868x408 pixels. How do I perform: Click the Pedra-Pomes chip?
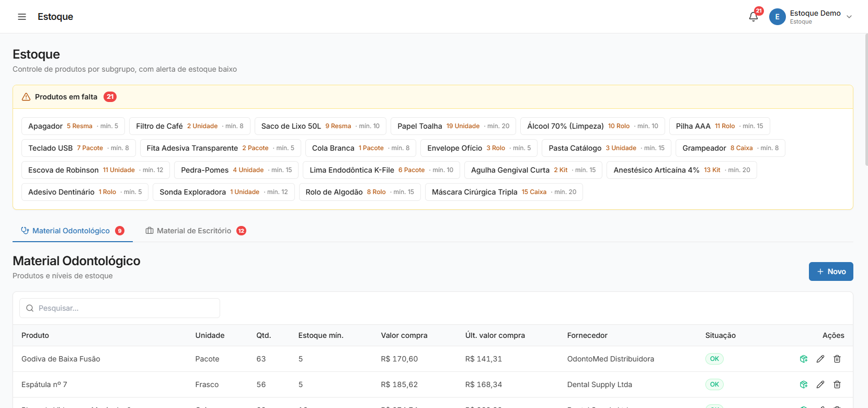(x=236, y=170)
